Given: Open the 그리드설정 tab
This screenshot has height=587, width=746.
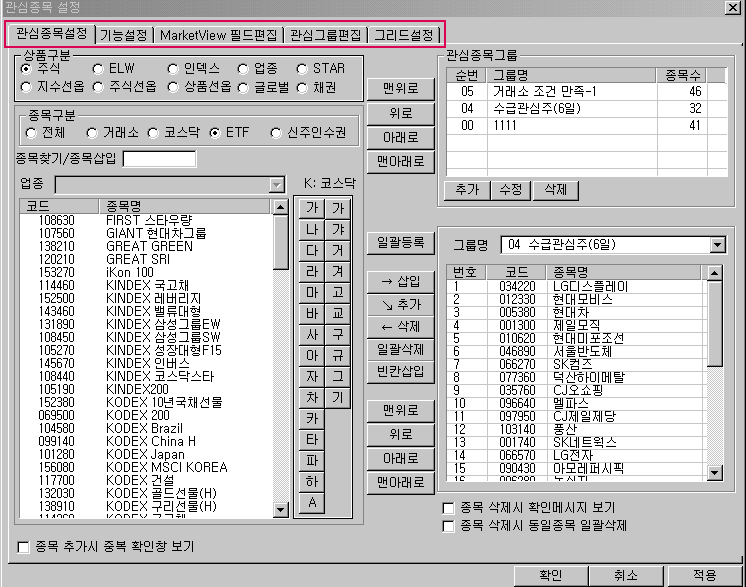Looking at the screenshot, I should tap(404, 35).
